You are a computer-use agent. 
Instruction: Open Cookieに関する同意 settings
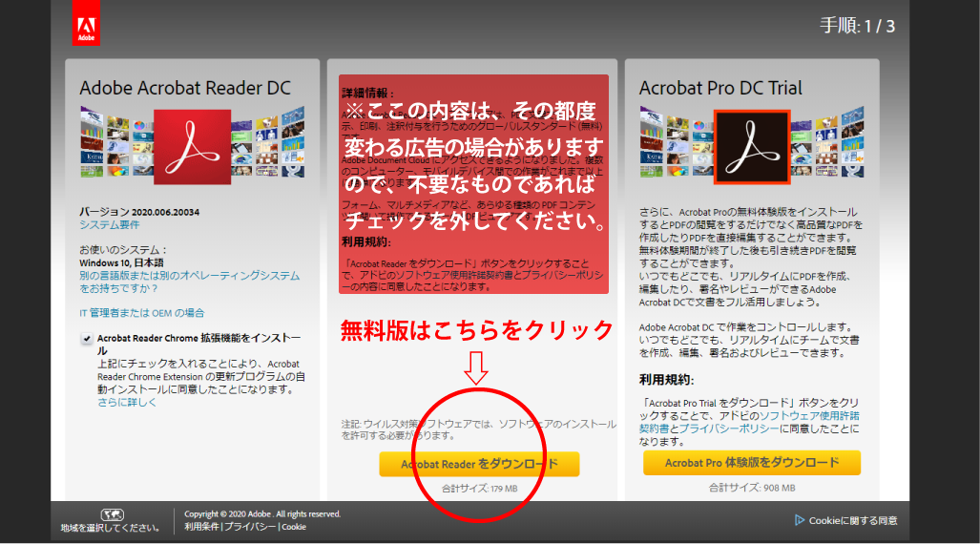coord(852,520)
